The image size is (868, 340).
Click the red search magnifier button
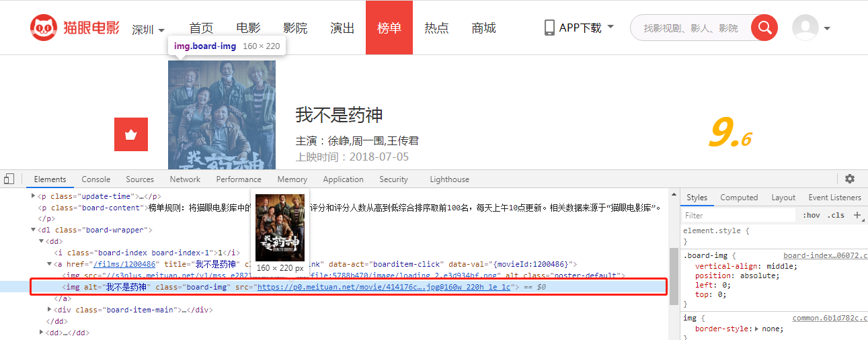tap(764, 28)
